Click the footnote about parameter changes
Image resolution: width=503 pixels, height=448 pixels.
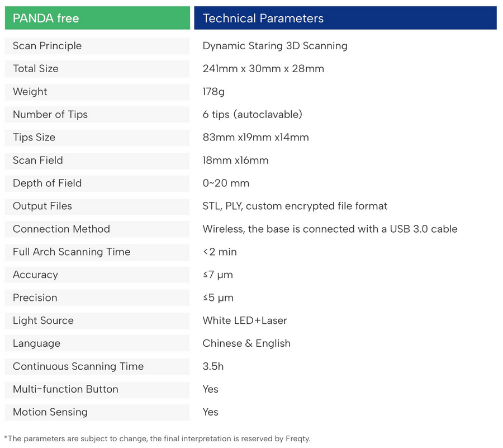tap(157, 438)
